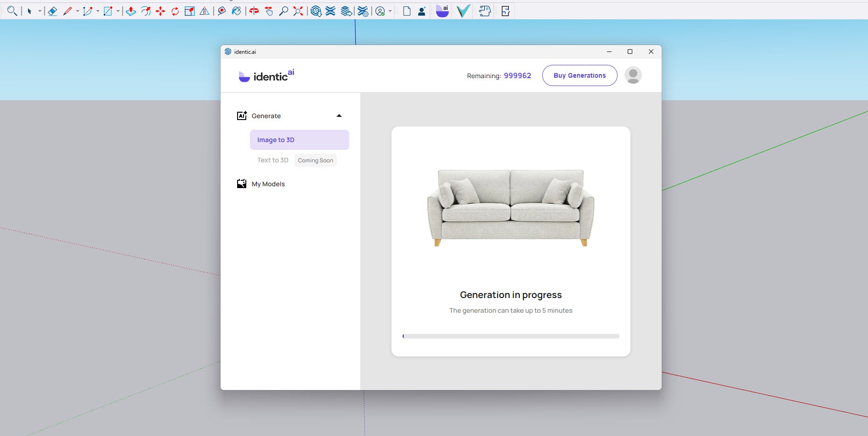Open the Arcs tool dropdown
The height and width of the screenshot is (436, 868).
click(98, 12)
